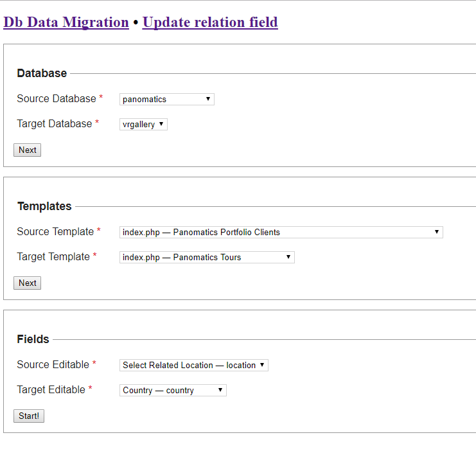Click the arrow of Source Editable select
Screen dimensions: 476x469
pos(262,365)
